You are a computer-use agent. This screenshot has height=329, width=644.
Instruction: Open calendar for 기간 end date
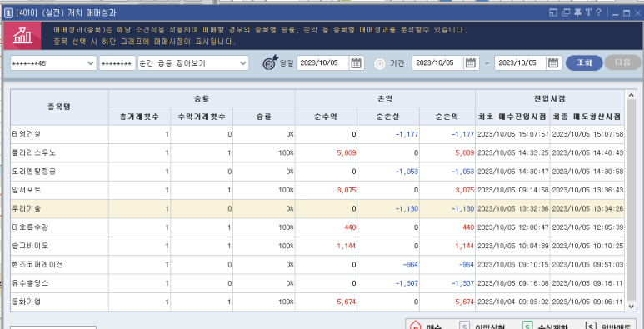point(553,62)
